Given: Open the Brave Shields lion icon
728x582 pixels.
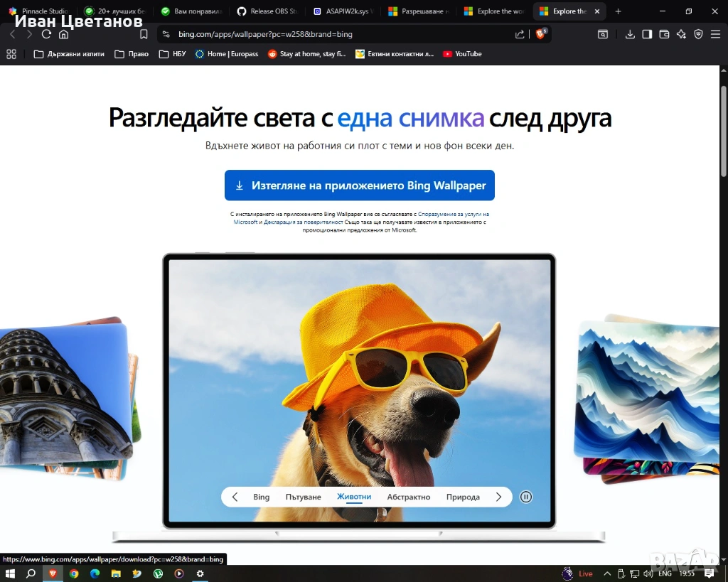Looking at the screenshot, I should coord(540,34).
